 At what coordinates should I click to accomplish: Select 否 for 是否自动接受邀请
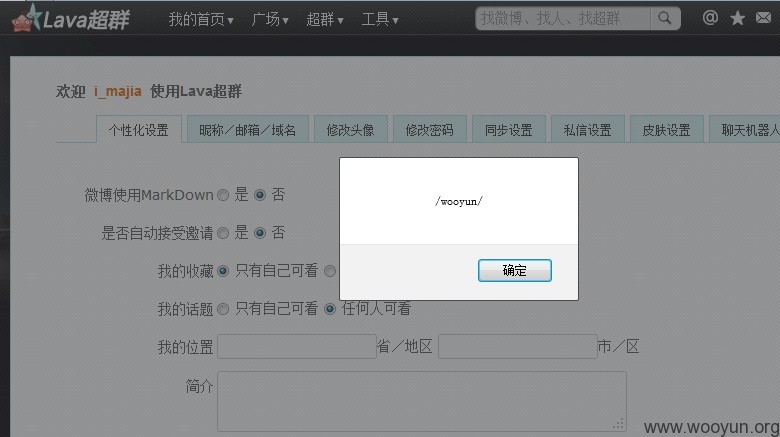coord(260,233)
